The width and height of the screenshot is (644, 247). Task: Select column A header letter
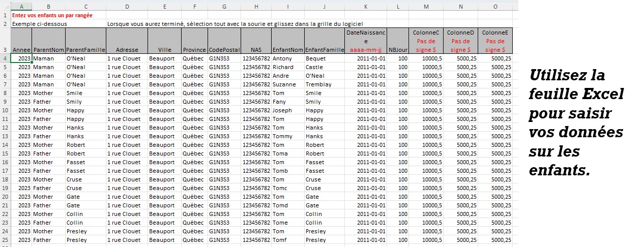[x=21, y=6]
